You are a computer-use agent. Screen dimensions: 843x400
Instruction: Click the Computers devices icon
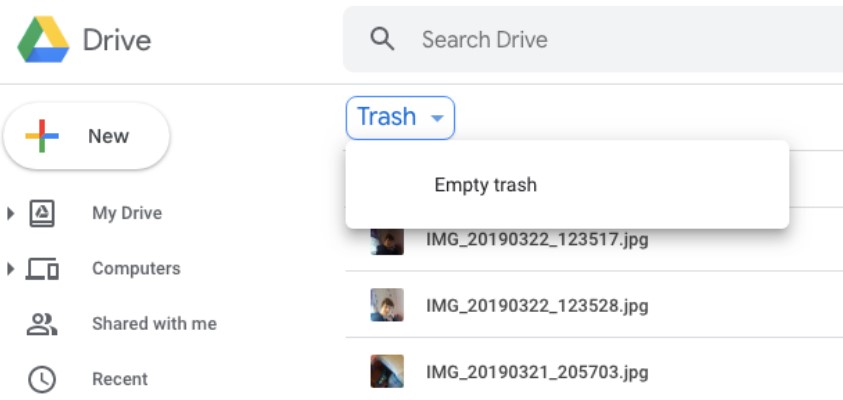tap(42, 268)
